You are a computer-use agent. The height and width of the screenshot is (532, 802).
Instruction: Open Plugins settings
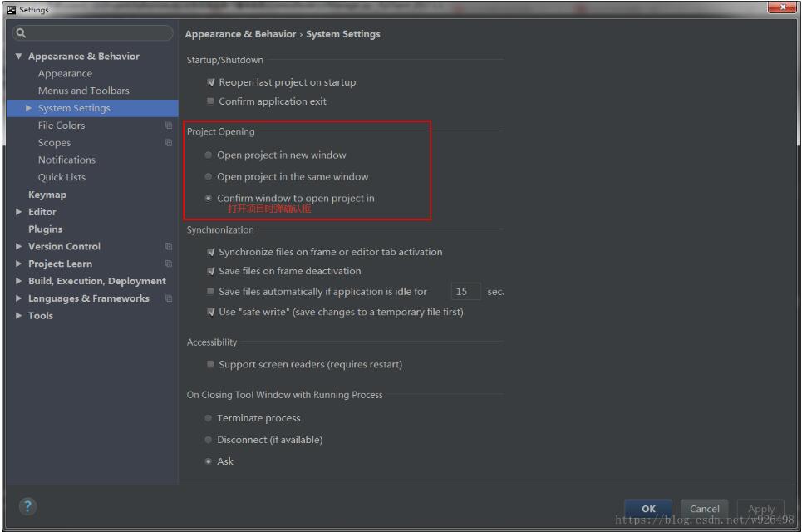coord(45,229)
